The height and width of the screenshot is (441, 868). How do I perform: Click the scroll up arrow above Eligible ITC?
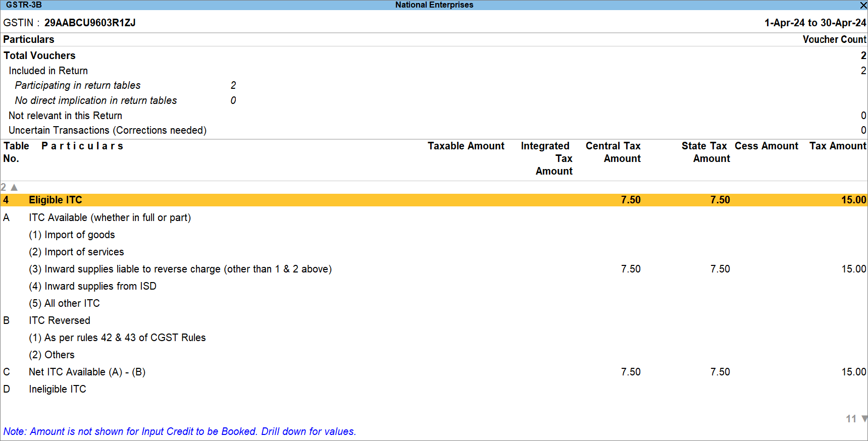[x=14, y=187]
